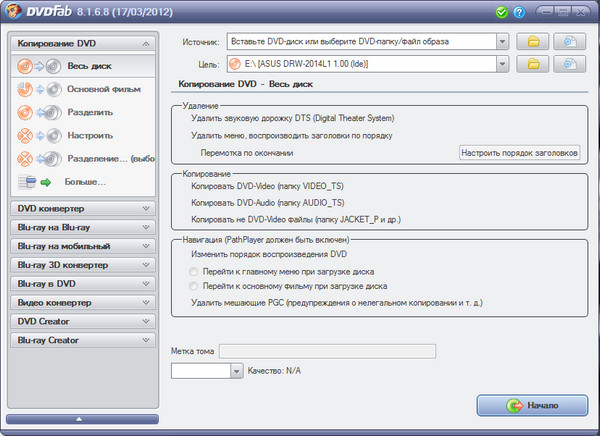
Task: Show more modes via Больше…
Action: pyautogui.click(x=85, y=181)
